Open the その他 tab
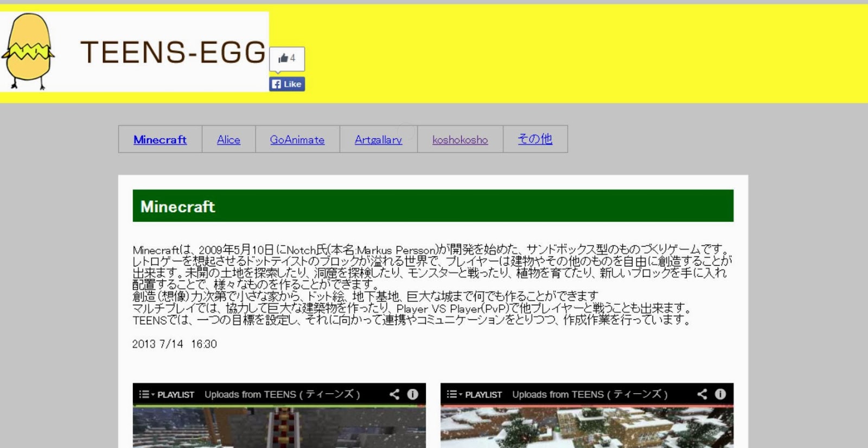 coord(535,139)
